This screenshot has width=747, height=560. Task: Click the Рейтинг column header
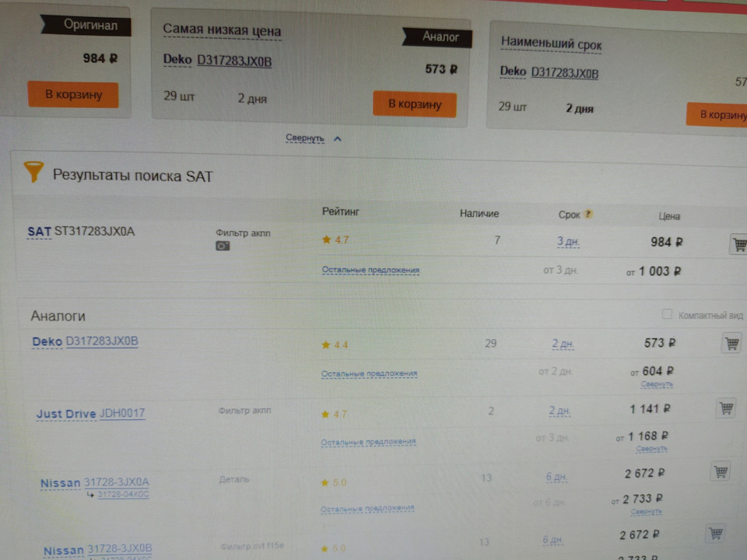coord(341,212)
